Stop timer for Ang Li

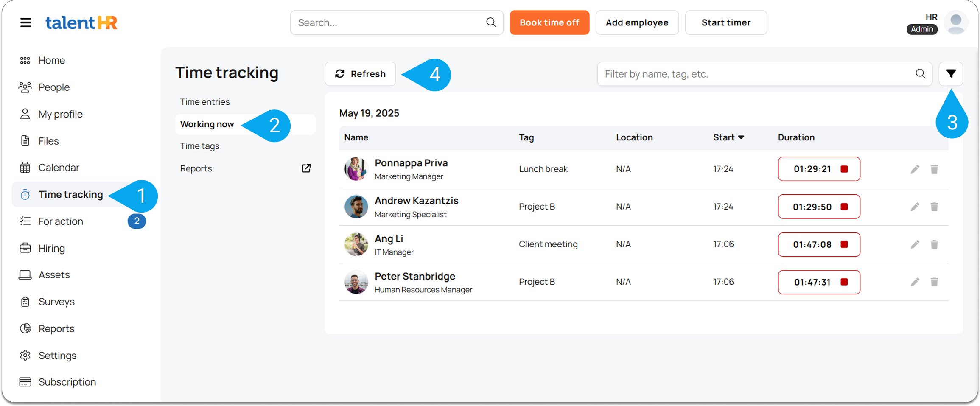click(844, 244)
